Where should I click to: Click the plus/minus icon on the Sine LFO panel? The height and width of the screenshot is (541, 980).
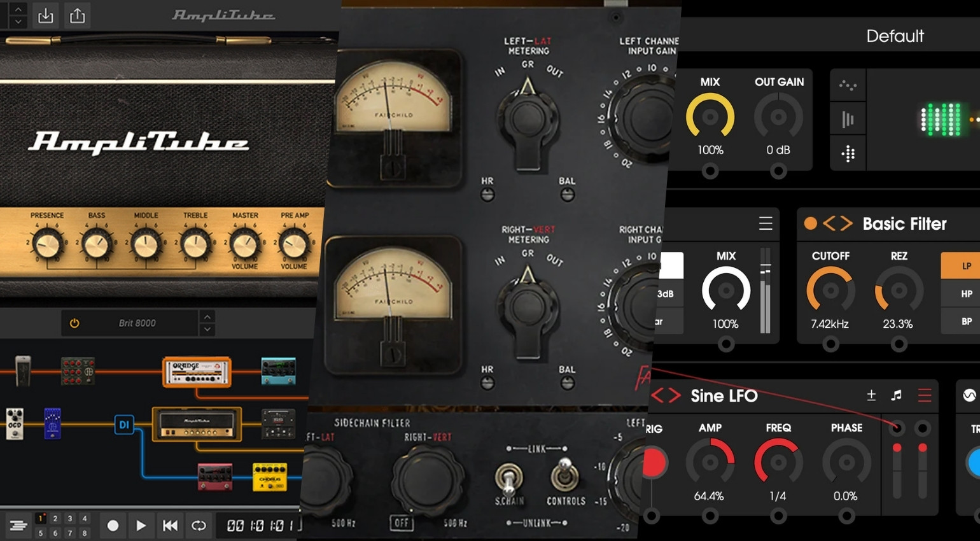coord(871,395)
